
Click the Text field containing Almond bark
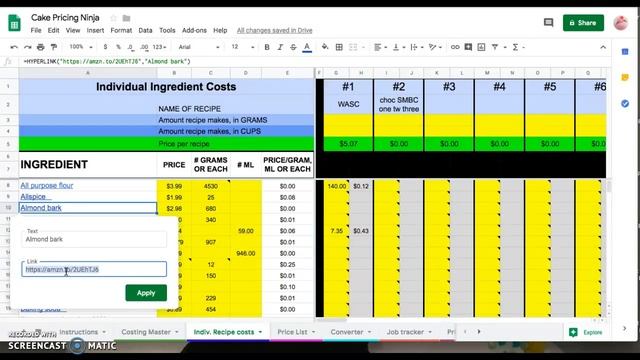coord(94,239)
